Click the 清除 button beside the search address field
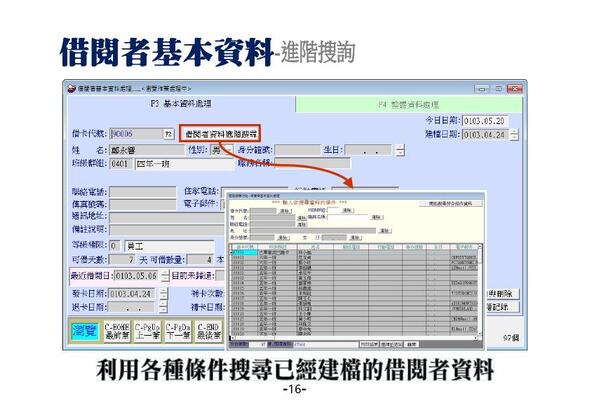 (385, 230)
